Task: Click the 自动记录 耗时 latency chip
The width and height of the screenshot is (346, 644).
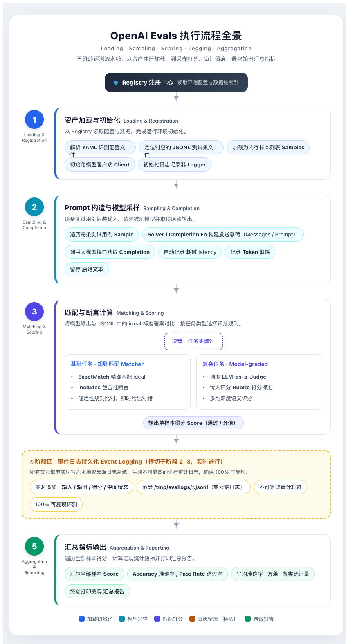Action: [x=190, y=252]
